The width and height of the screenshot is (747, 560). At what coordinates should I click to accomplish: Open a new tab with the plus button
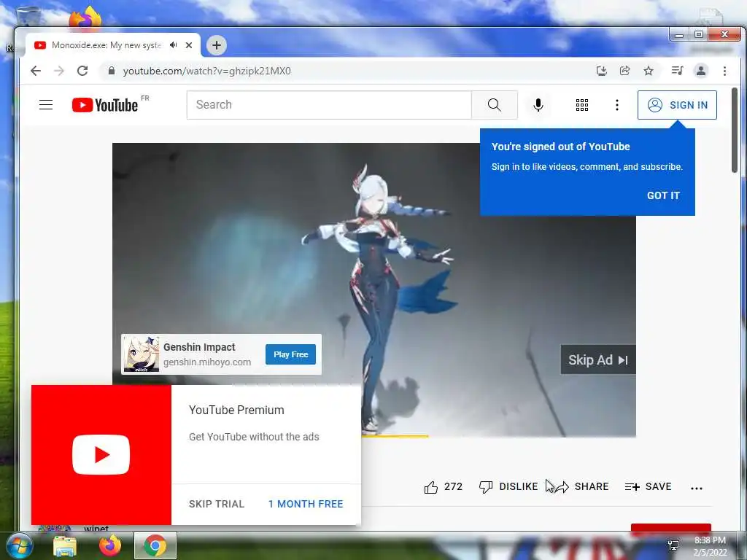(x=216, y=45)
